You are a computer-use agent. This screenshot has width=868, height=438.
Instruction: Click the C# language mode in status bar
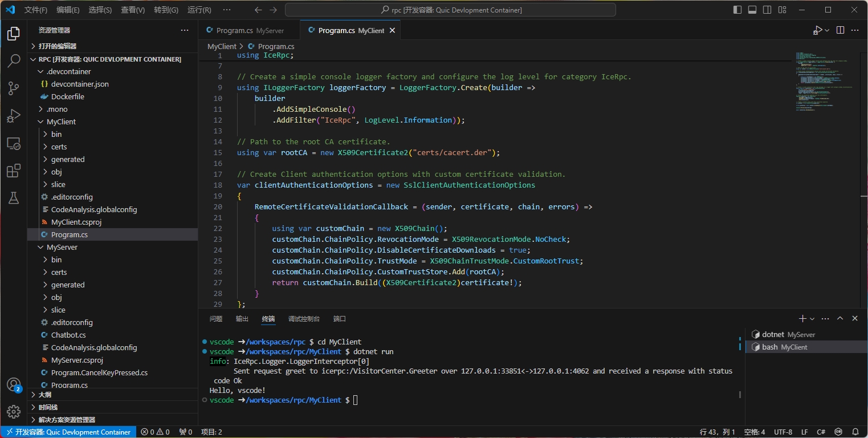click(x=821, y=432)
